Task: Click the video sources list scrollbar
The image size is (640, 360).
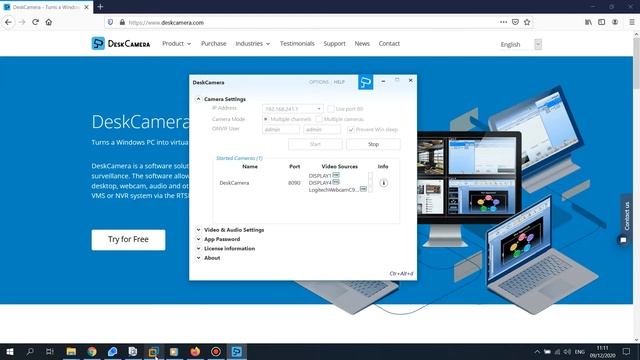Action: (x=370, y=182)
